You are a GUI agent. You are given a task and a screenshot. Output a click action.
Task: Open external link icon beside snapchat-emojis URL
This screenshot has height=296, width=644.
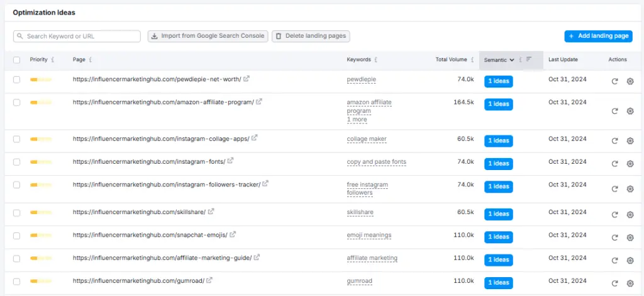coord(233,234)
